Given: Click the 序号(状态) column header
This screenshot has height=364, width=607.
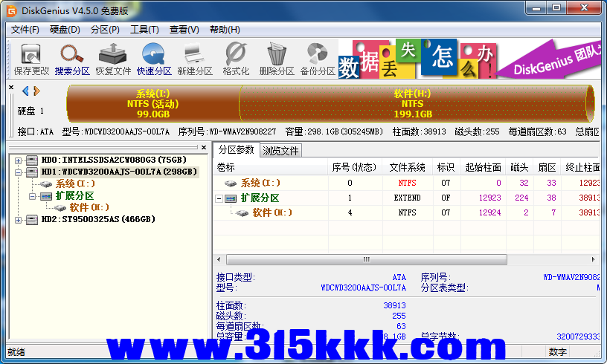Looking at the screenshot, I should coord(355,167).
